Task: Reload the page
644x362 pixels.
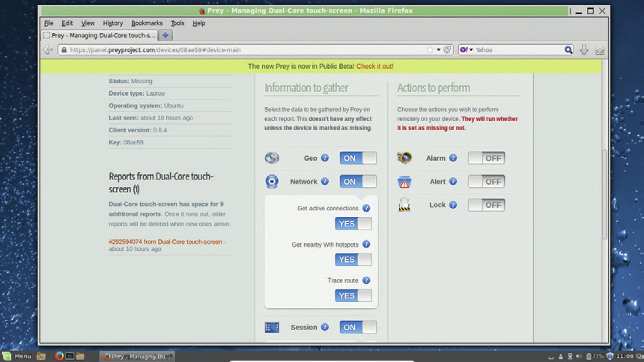Action: (447, 49)
